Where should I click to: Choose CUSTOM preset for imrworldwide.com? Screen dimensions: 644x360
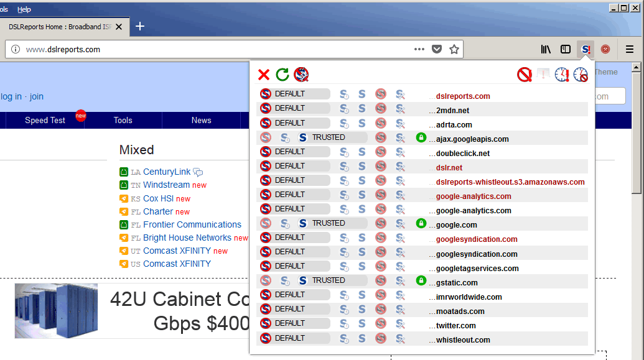click(401, 295)
